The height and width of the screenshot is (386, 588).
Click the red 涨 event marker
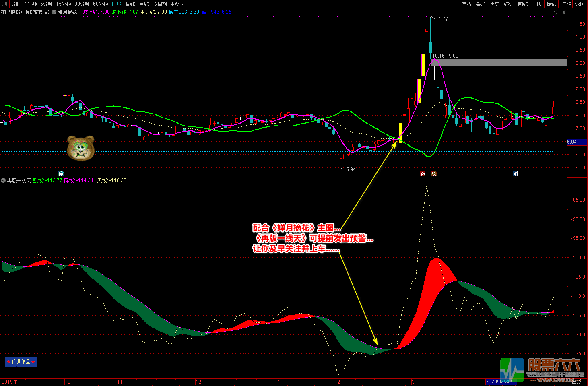(423, 174)
